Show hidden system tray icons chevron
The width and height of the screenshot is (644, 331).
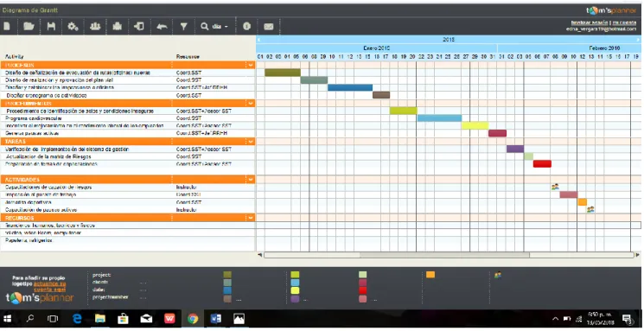[x=555, y=319]
